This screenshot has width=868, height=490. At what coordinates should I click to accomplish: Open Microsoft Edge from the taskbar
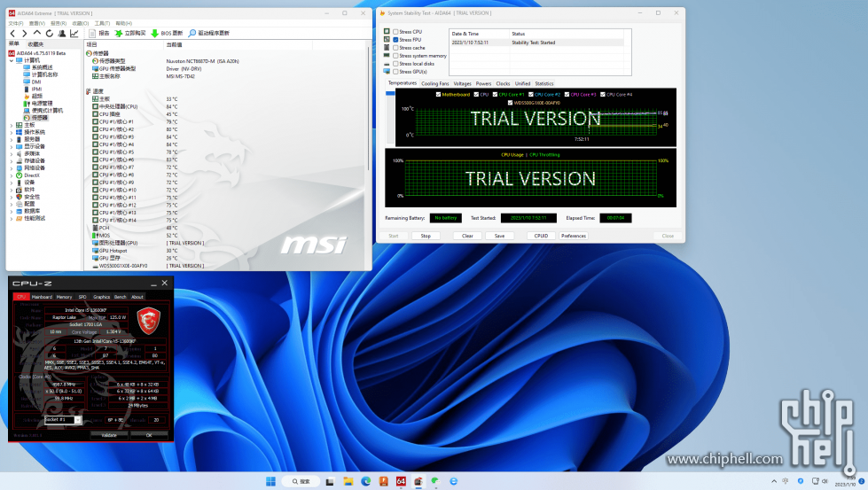pyautogui.click(x=366, y=482)
